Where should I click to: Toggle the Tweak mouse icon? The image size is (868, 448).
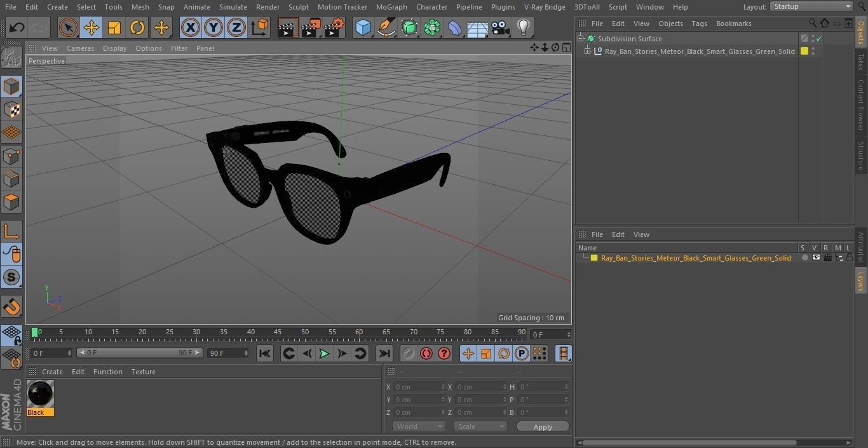(x=11, y=254)
